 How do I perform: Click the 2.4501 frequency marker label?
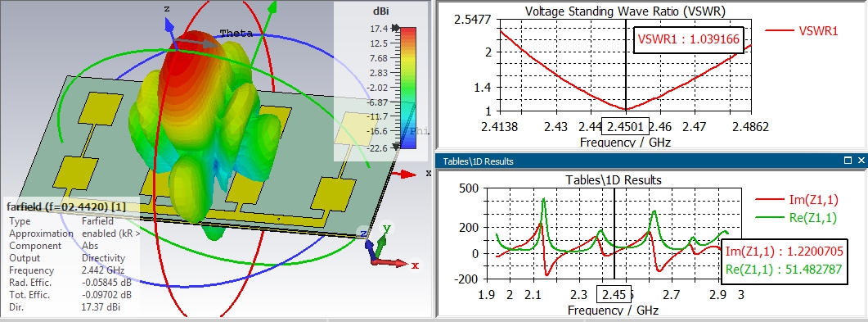(x=625, y=127)
